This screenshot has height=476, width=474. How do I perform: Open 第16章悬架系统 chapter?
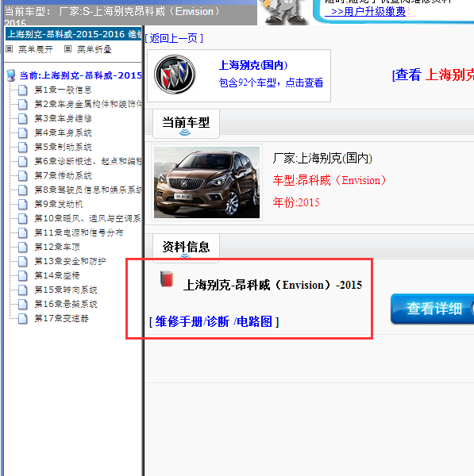click(x=66, y=304)
